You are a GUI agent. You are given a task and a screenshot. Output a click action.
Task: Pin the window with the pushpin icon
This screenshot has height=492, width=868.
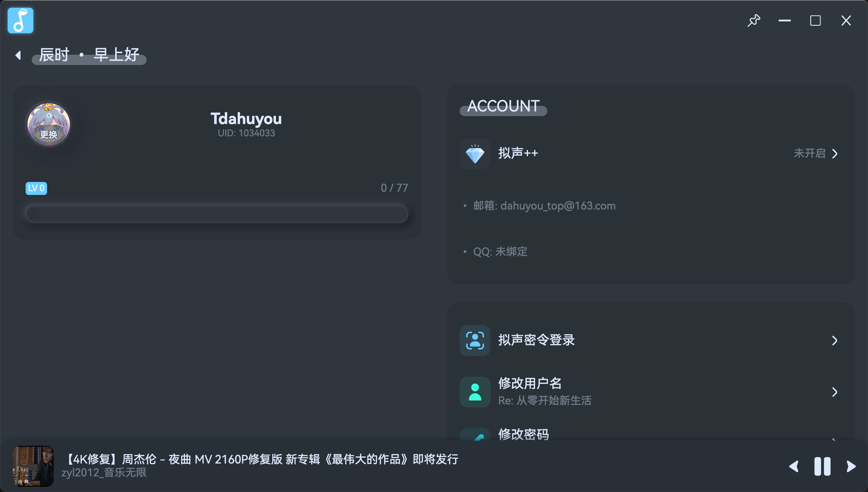click(753, 21)
